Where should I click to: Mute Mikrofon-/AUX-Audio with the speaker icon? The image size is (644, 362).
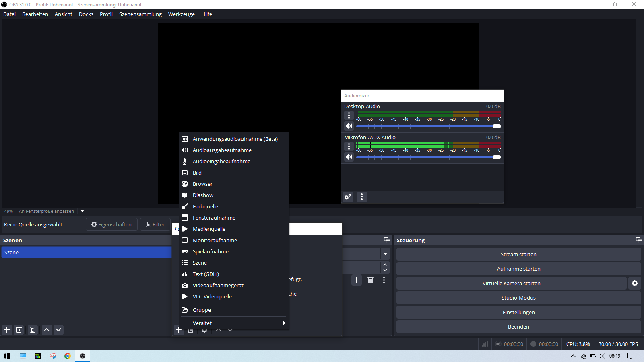click(x=349, y=157)
